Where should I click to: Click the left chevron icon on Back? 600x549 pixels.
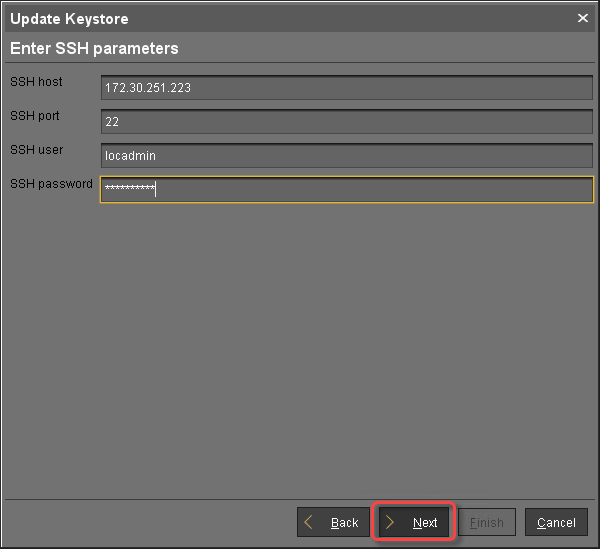click(x=310, y=522)
